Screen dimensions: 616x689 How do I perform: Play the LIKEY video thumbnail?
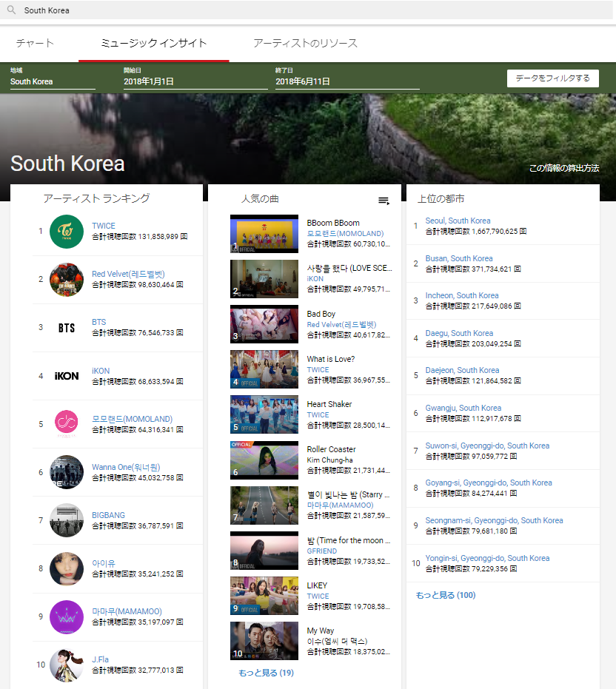[x=264, y=596]
